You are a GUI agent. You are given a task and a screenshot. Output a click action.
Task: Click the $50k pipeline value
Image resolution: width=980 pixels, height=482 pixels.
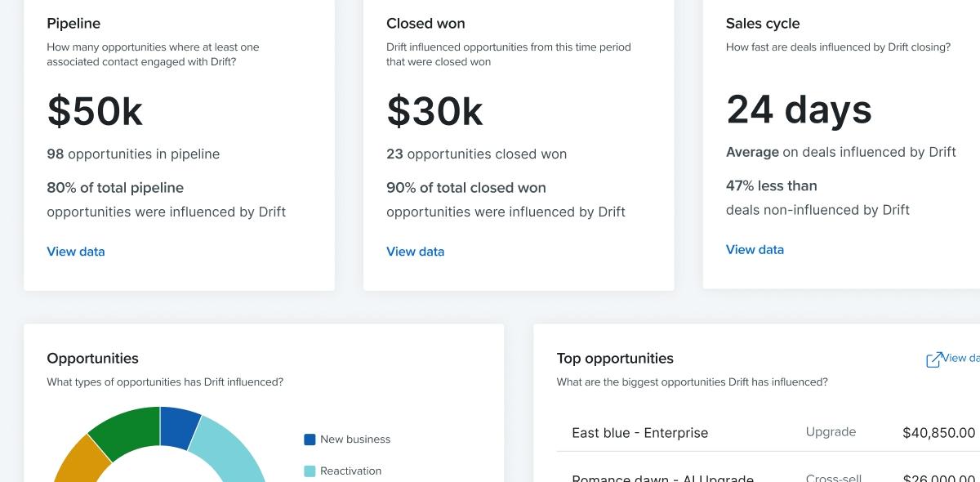point(95,111)
